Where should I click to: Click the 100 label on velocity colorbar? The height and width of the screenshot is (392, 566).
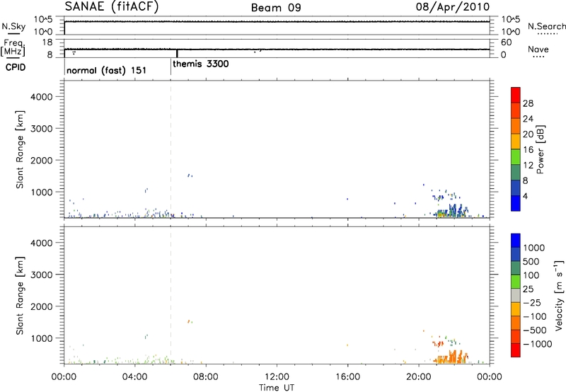530,275
